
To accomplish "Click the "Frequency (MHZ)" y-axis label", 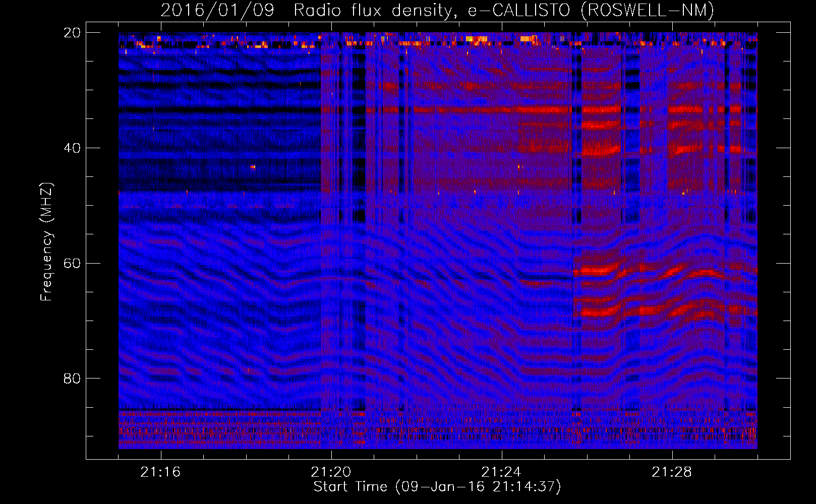I will point(46,241).
